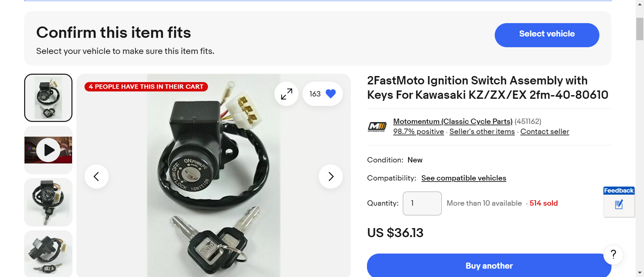
Task: Play the product video thumbnail
Action: (x=48, y=150)
